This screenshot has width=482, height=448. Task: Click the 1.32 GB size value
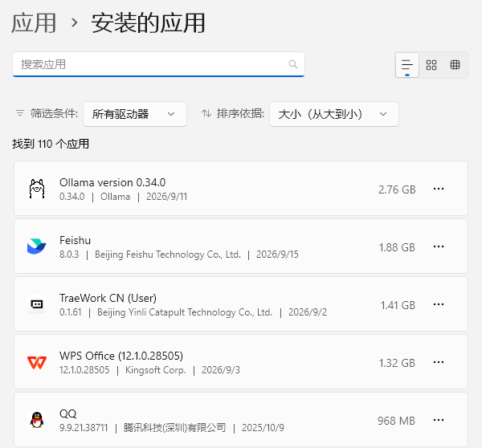(x=397, y=363)
